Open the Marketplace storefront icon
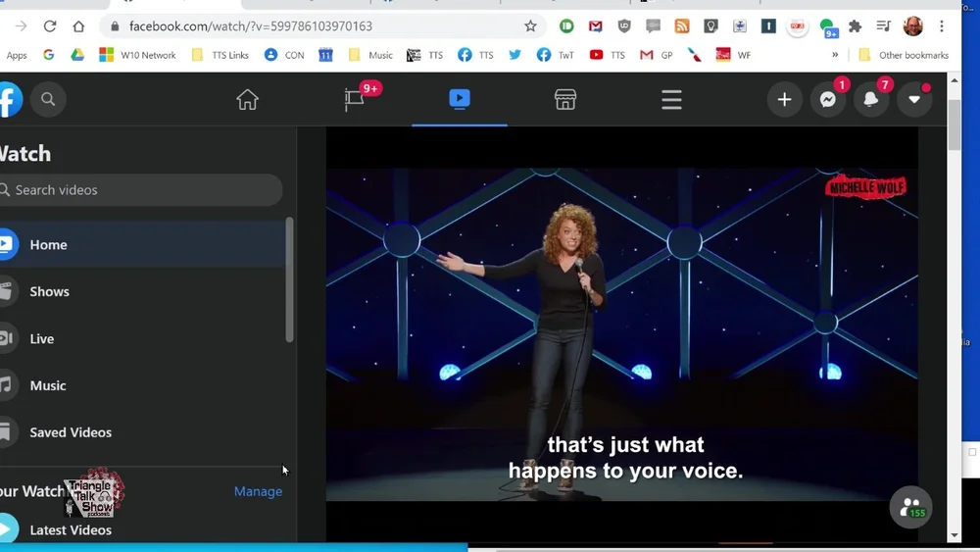Viewport: 980px width, 552px height. point(565,99)
